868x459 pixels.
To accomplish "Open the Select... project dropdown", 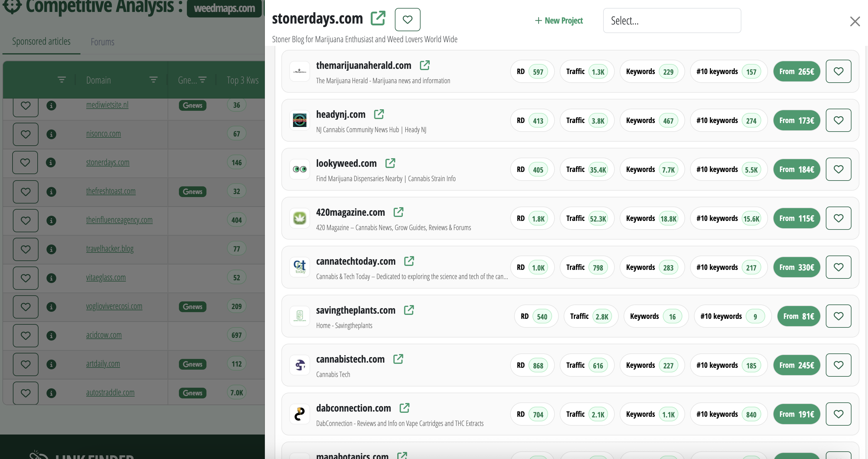I will [672, 21].
